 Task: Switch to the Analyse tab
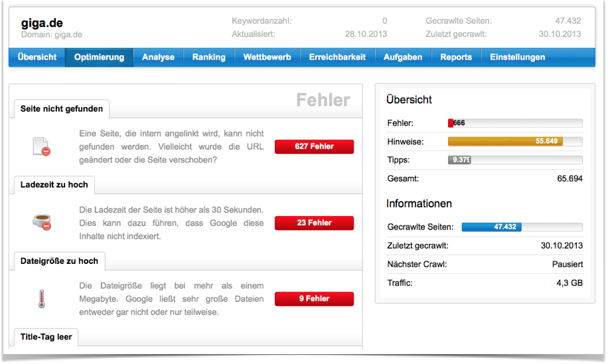tap(158, 57)
